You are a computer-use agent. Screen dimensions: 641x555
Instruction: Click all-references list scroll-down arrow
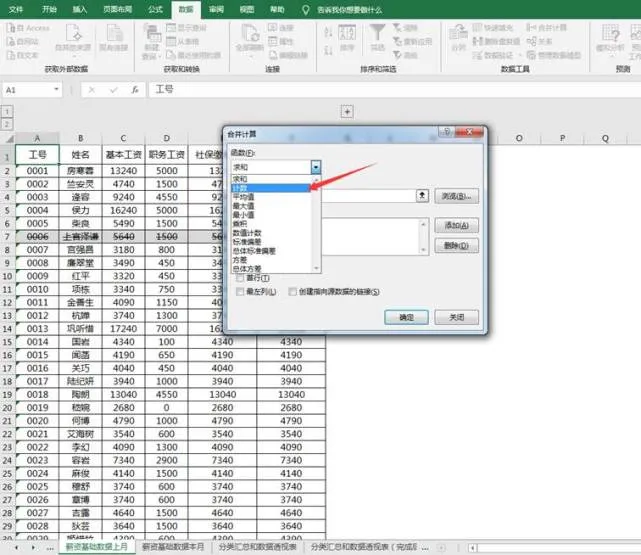424,249
